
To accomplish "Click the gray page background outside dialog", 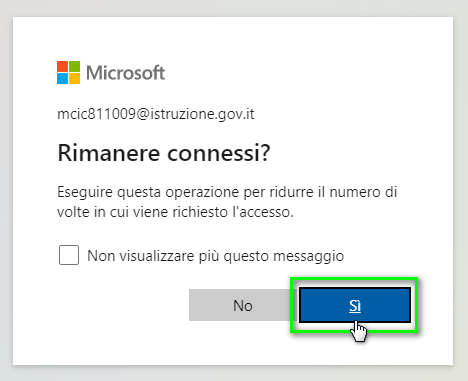I will (233, 373).
